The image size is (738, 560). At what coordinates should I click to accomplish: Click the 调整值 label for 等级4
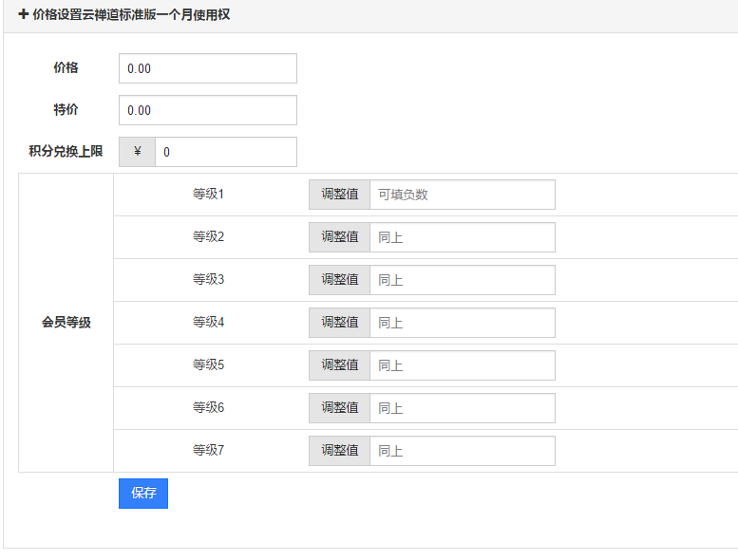point(339,323)
